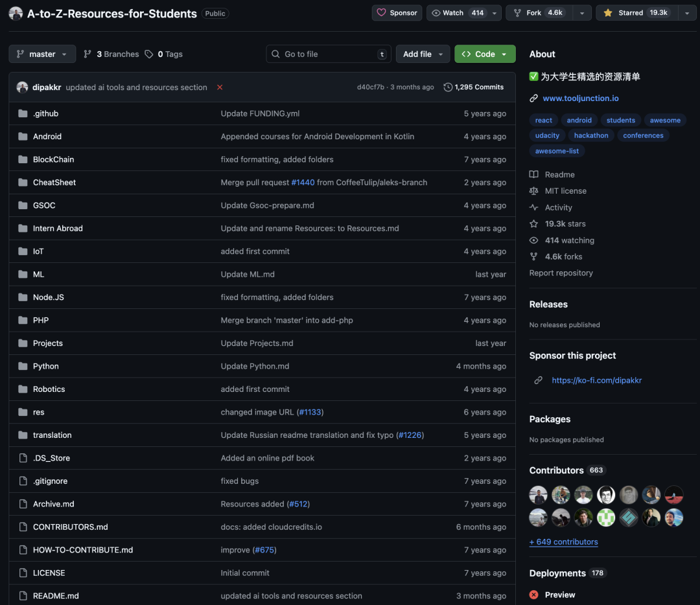Click the CONTRIBUTORS.md file icon
Image resolution: width=700 pixels, height=605 pixels.
(23, 527)
